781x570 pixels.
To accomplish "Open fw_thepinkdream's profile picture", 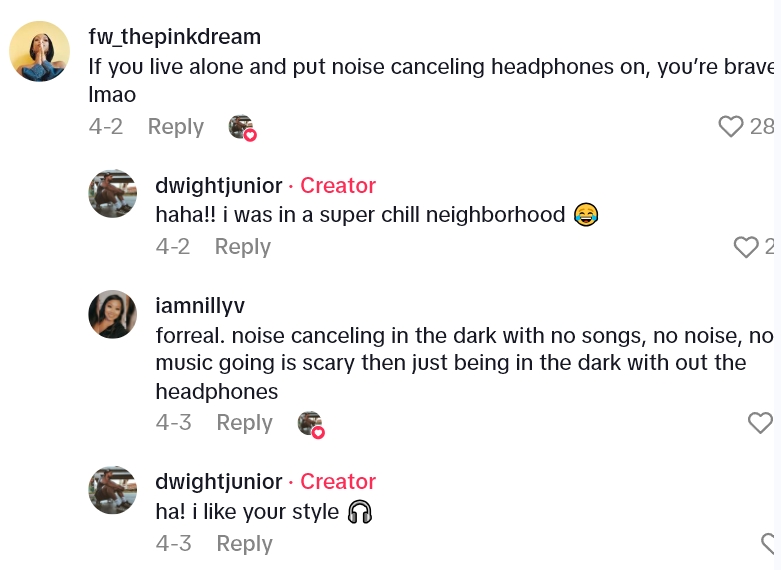I will 39,51.
